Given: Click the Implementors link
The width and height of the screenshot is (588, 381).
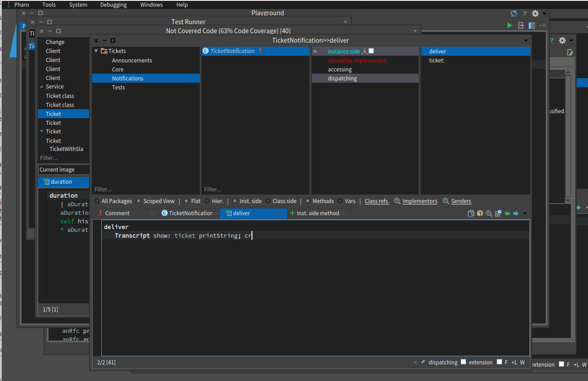Looking at the screenshot, I should click(420, 201).
